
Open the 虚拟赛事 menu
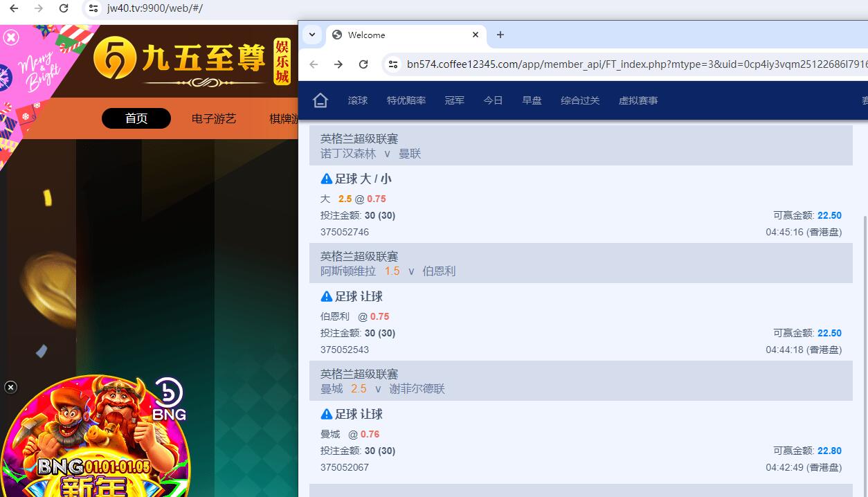(x=638, y=100)
